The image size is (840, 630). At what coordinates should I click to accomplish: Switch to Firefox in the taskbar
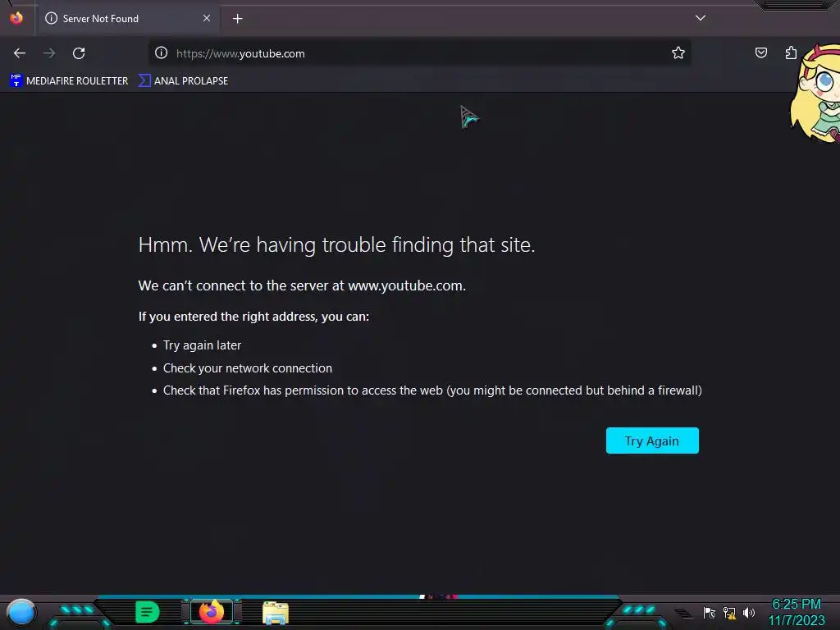(x=212, y=612)
